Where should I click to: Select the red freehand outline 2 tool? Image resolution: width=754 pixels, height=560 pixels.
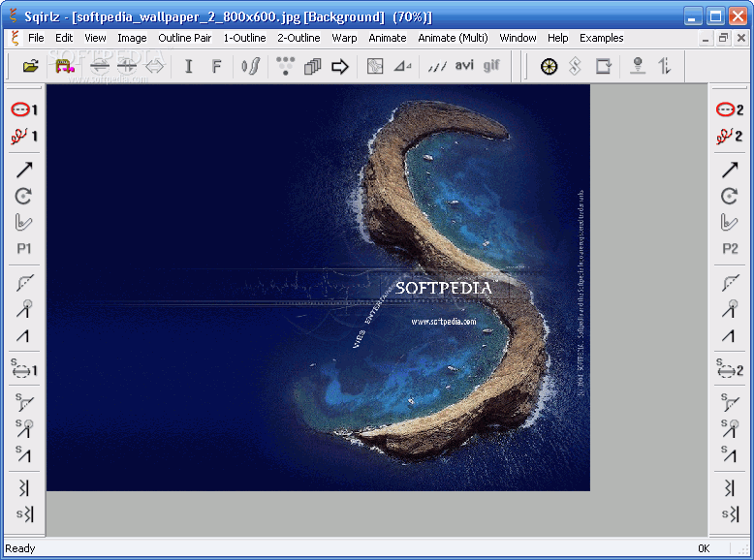point(730,136)
